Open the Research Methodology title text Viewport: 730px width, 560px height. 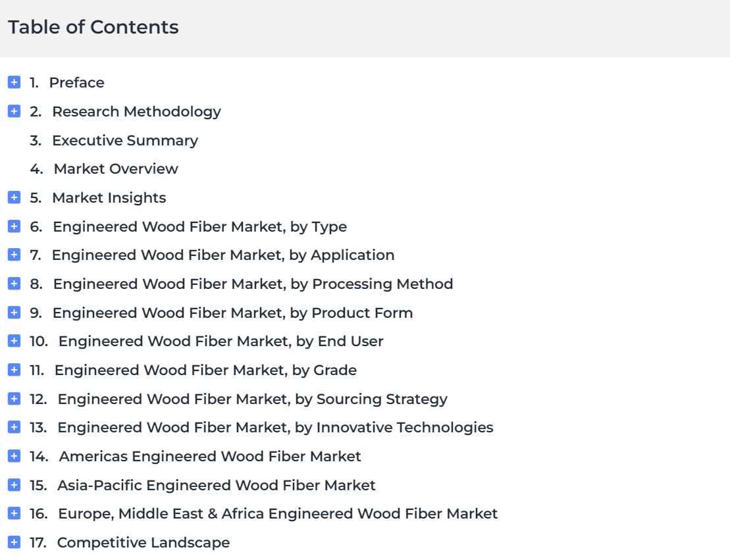tap(136, 111)
